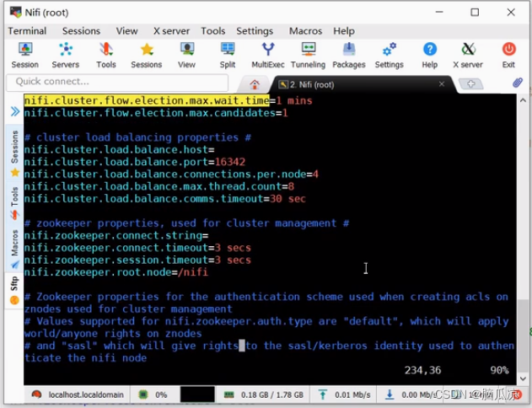Open the Sessions sidebar panel
Viewport: 532px width, 408px height.
14,153
